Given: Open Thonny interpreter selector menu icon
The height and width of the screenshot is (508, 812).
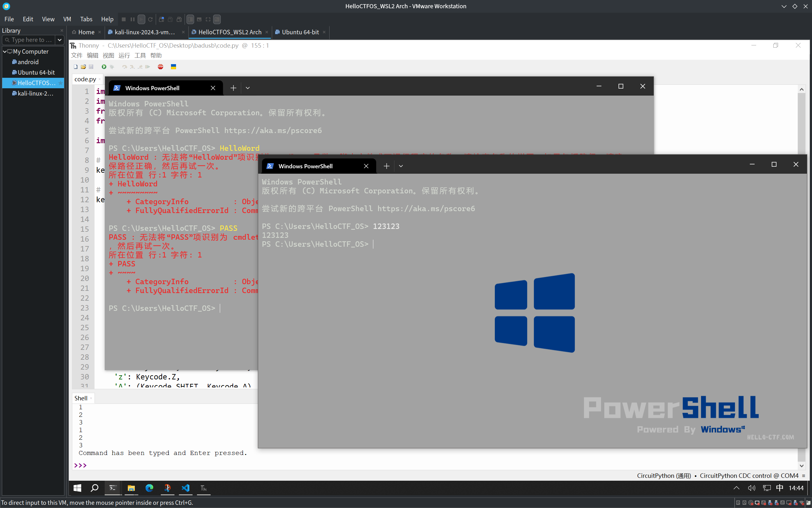Looking at the screenshot, I should tap(804, 476).
